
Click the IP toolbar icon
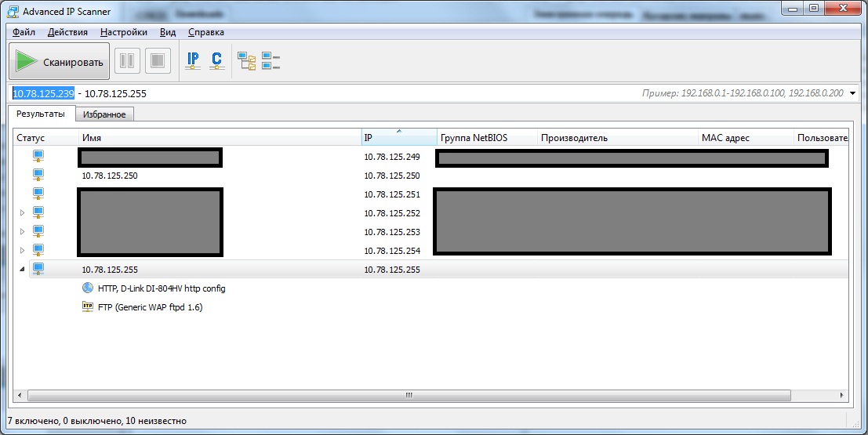click(x=193, y=60)
